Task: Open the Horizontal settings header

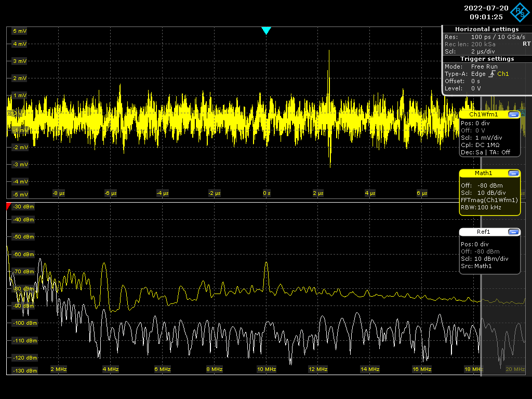Action: click(486, 29)
